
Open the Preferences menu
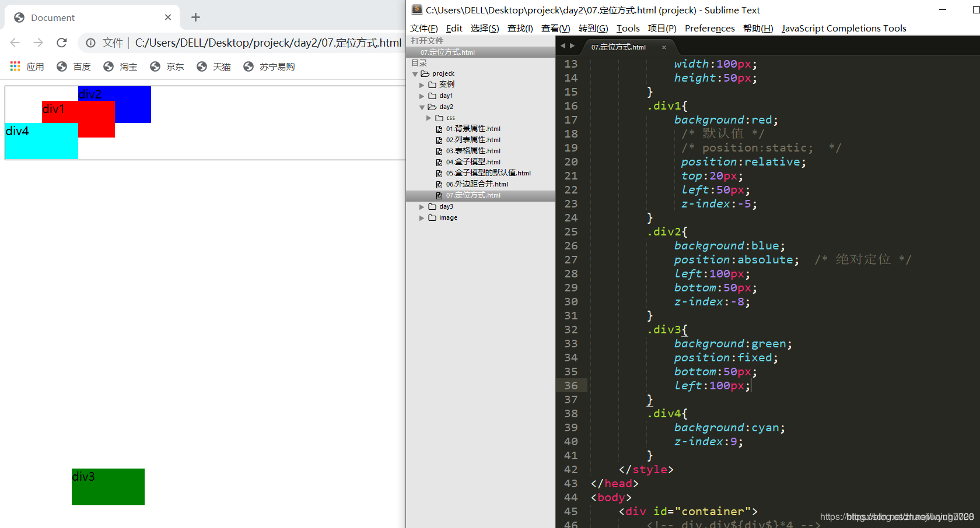[710, 29]
